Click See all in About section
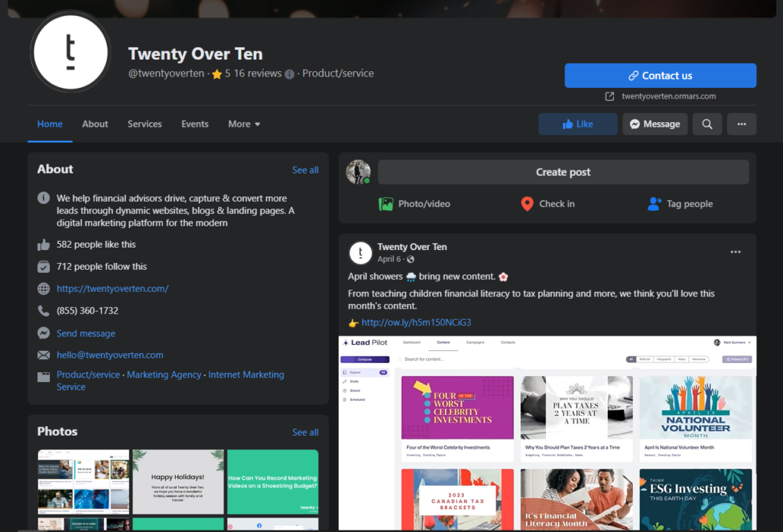This screenshot has width=783, height=532. [x=305, y=170]
